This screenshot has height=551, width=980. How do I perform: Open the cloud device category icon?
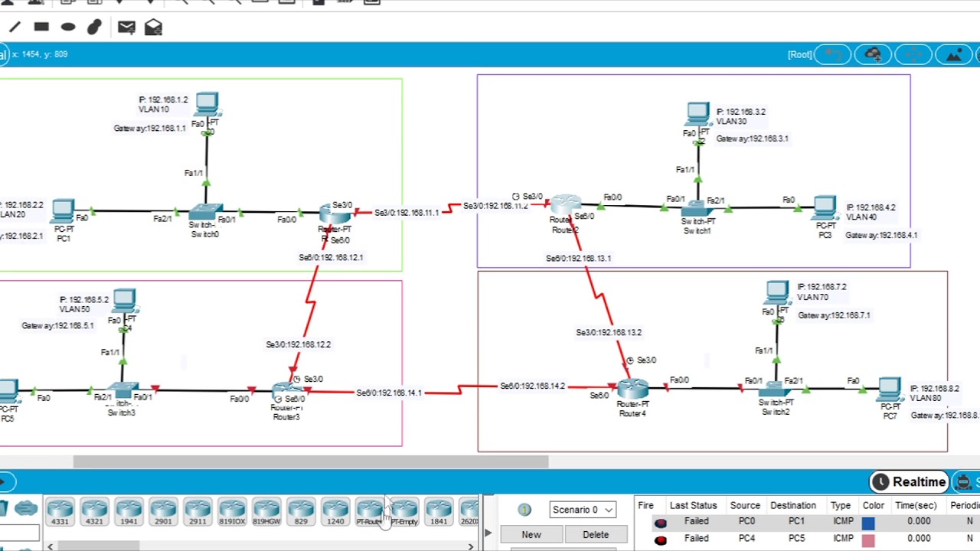(26, 508)
